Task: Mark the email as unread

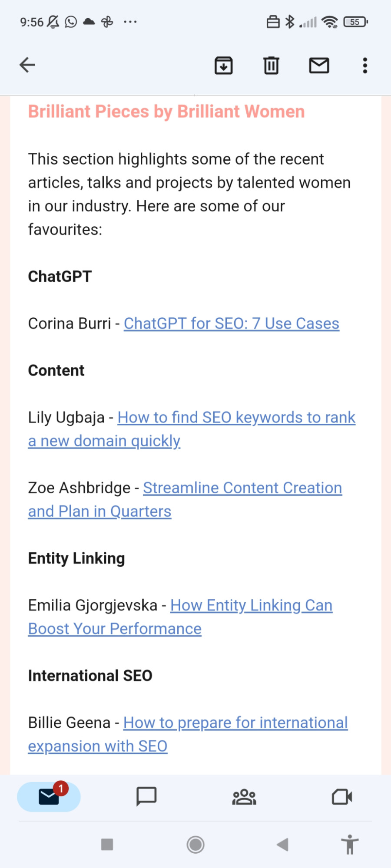Action: tap(319, 66)
